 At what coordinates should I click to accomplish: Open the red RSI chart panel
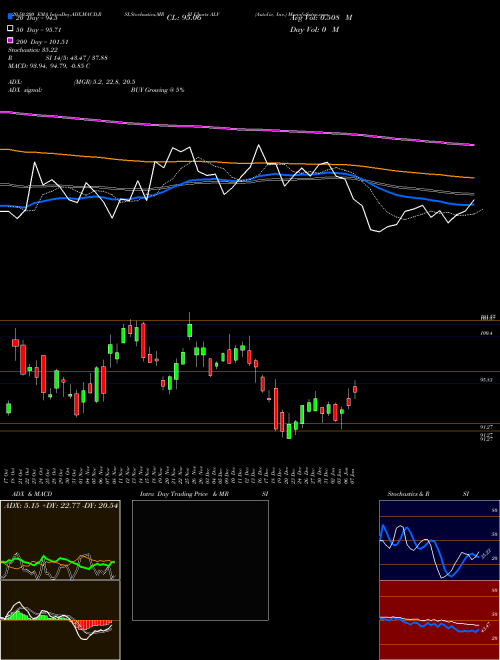tap(439, 620)
